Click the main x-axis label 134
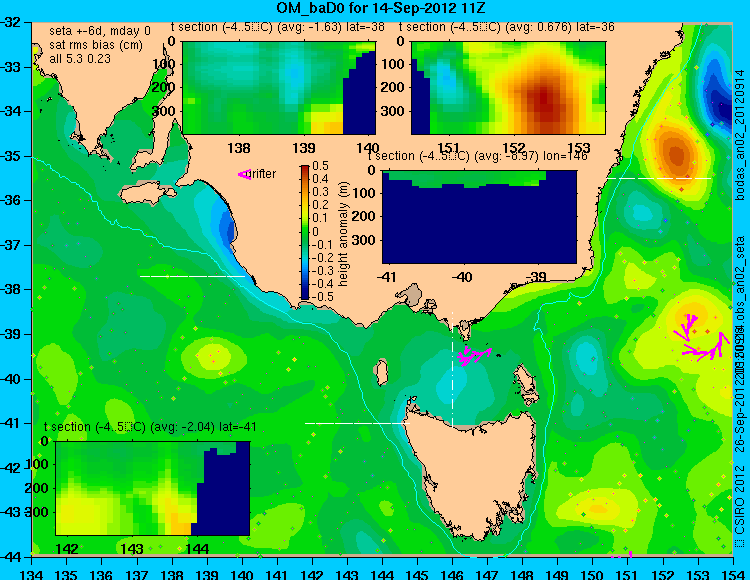The image size is (750, 580). [32, 574]
